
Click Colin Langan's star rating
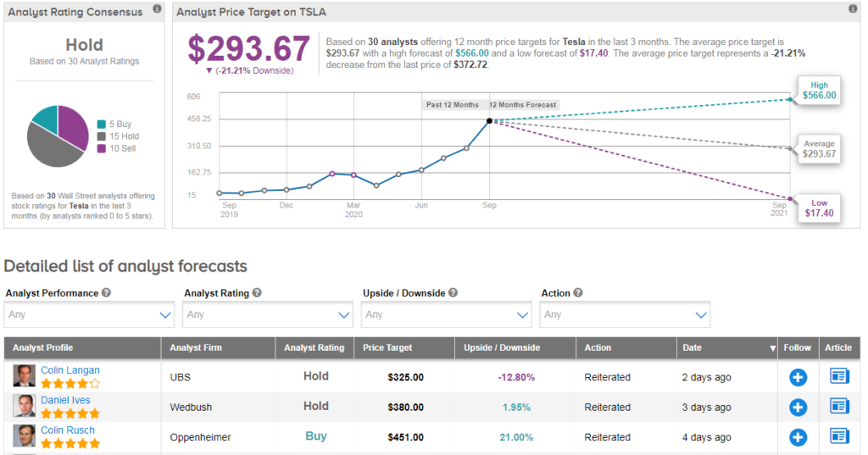[70, 384]
